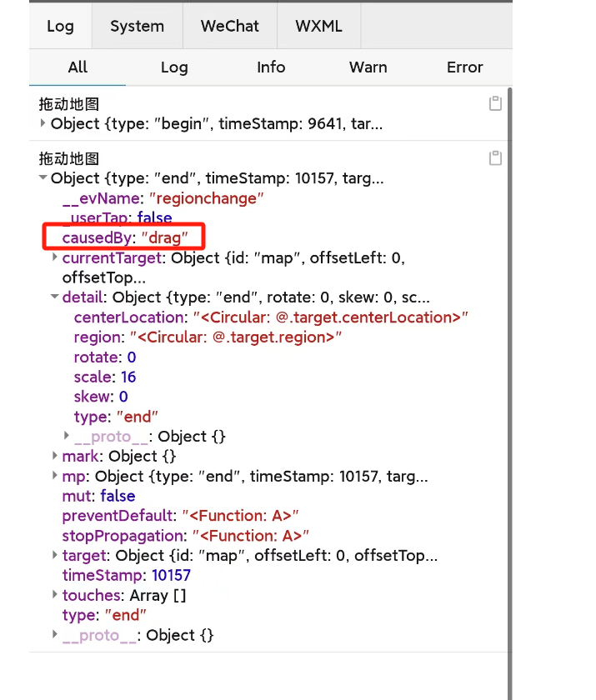Viewport: 596px width, 700px height.
Task: Filter console by Log level
Action: point(174,67)
